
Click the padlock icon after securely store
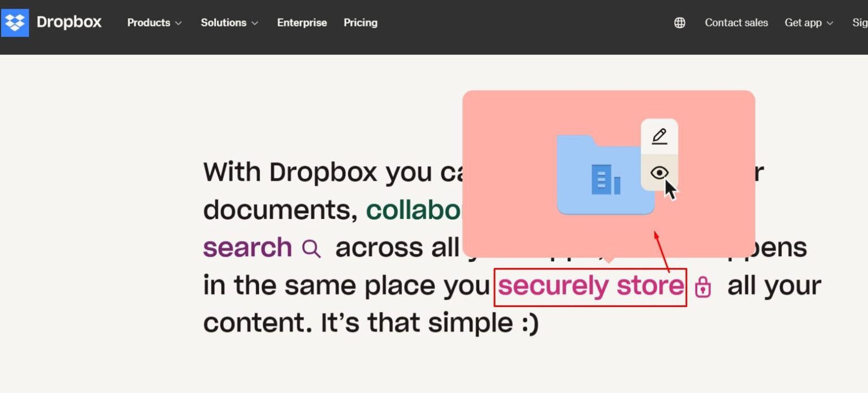tap(704, 288)
